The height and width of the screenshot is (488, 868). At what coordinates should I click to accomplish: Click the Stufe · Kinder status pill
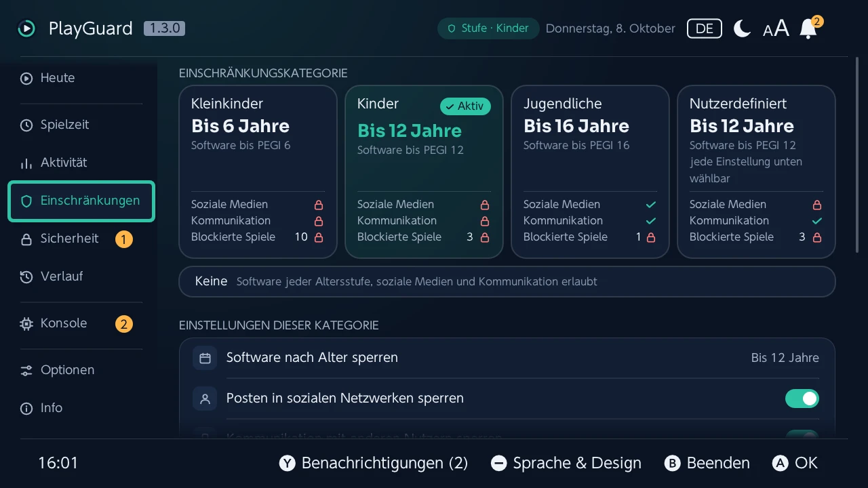pos(488,28)
